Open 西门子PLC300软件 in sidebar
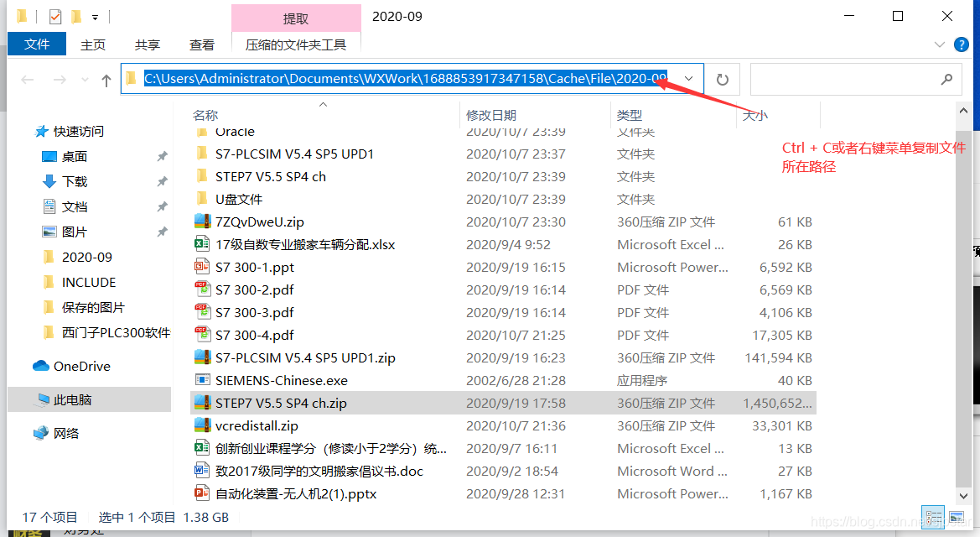 point(116,332)
